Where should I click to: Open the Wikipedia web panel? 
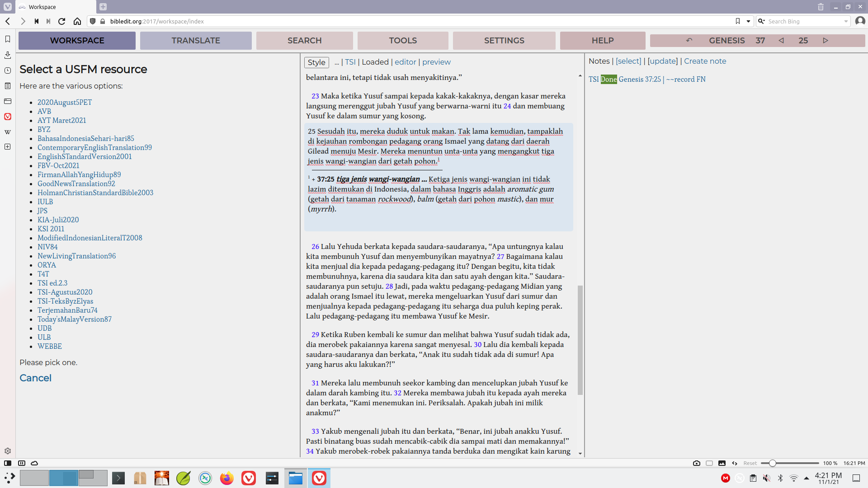7,131
